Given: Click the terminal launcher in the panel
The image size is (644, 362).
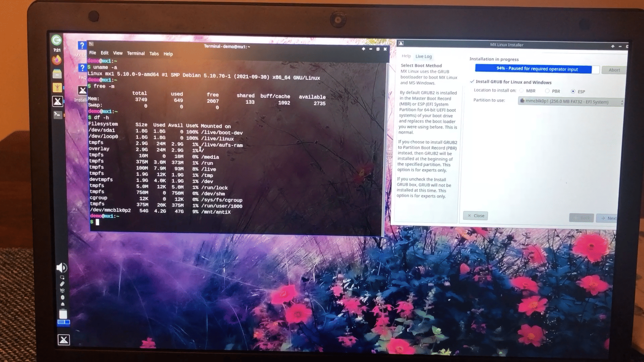Looking at the screenshot, I should point(57,115).
